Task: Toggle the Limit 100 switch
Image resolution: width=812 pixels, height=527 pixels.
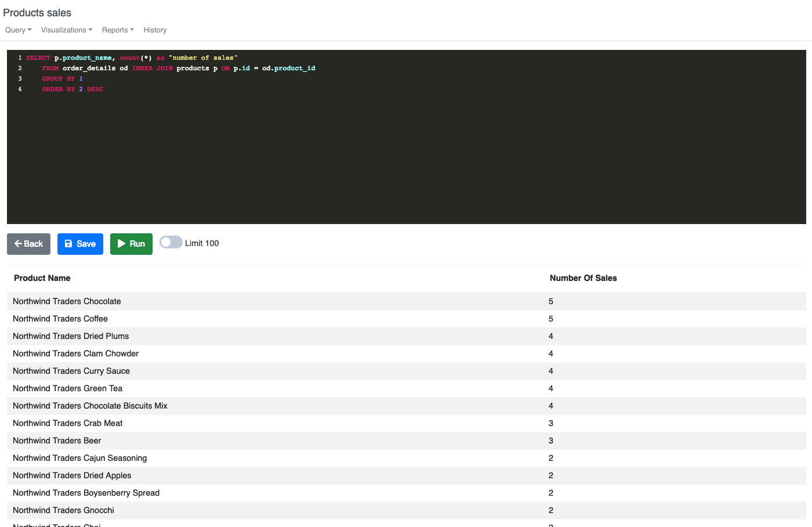Action: coord(171,243)
